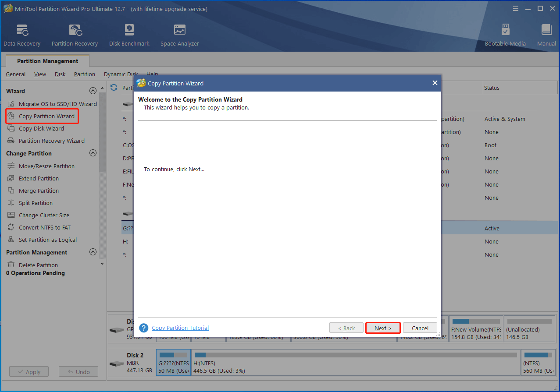Click the refresh icon above the partition list
This screenshot has width=560, height=392.
[114, 88]
